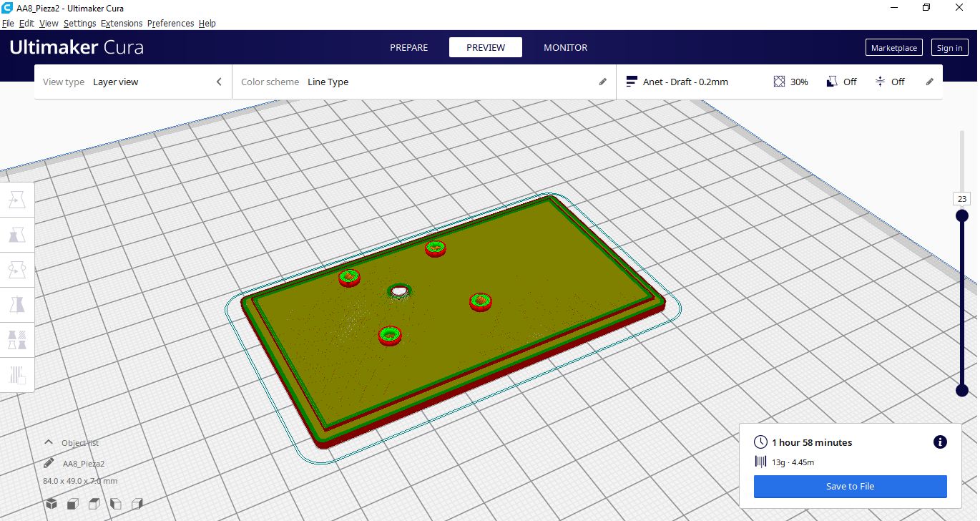Click the build plate adhesion icon

pos(881,82)
